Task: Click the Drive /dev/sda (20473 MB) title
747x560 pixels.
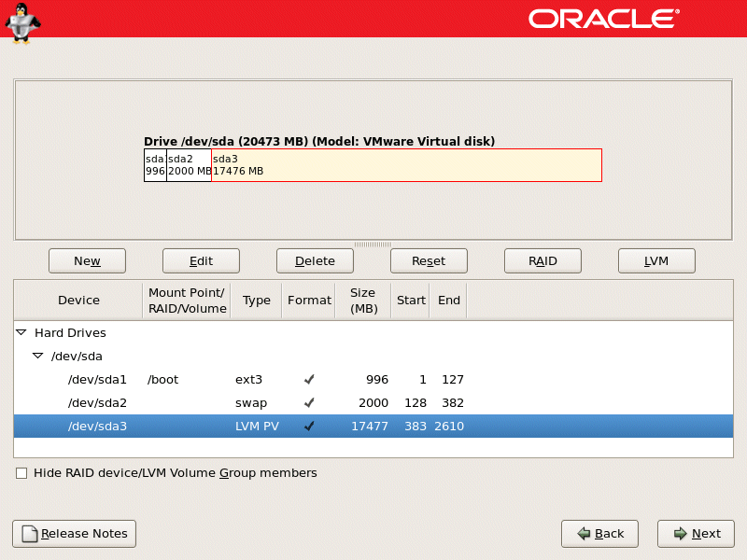Action: [319, 142]
